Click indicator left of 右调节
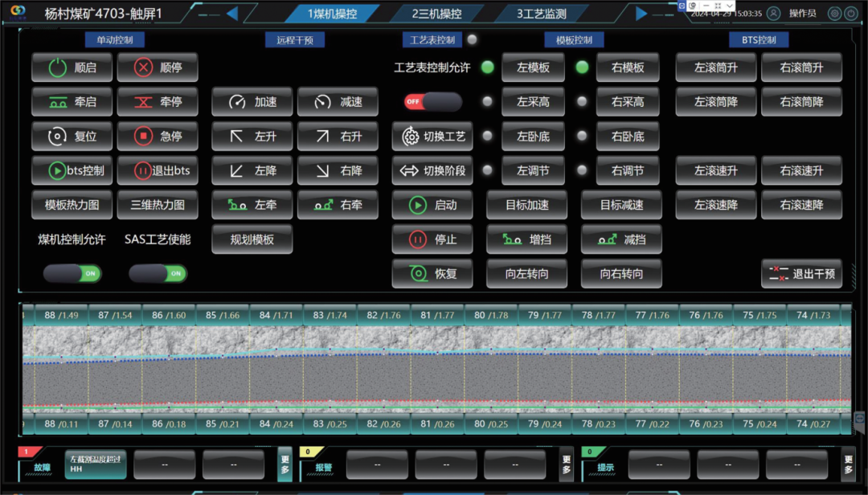Image resolution: width=868 pixels, height=495 pixels. (x=582, y=170)
